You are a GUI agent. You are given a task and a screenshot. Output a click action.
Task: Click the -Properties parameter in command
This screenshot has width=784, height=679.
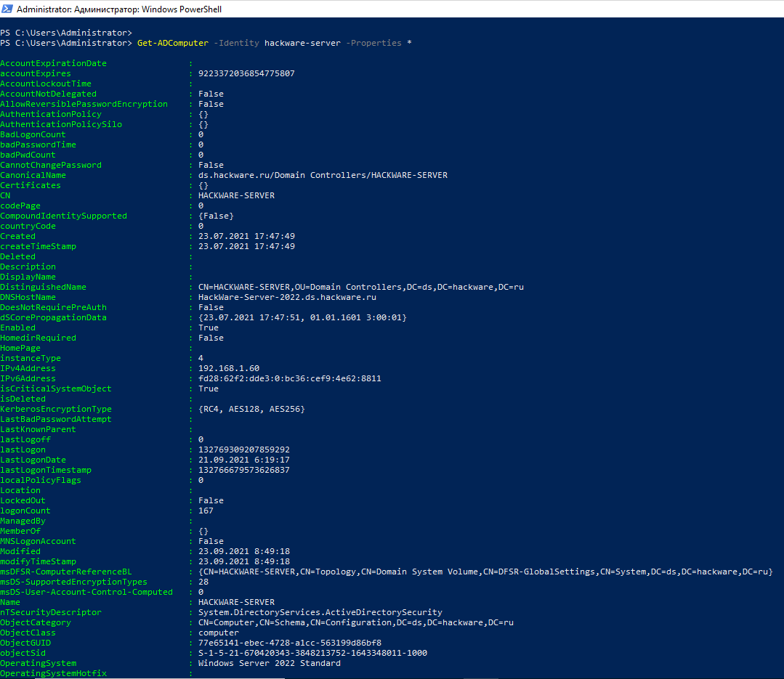pos(373,43)
